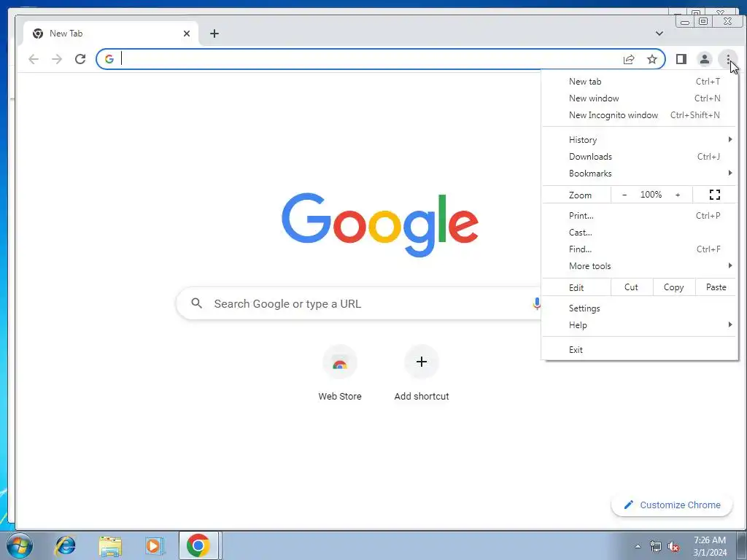
Task: Choose Cast... from the menu
Action: pos(640,233)
